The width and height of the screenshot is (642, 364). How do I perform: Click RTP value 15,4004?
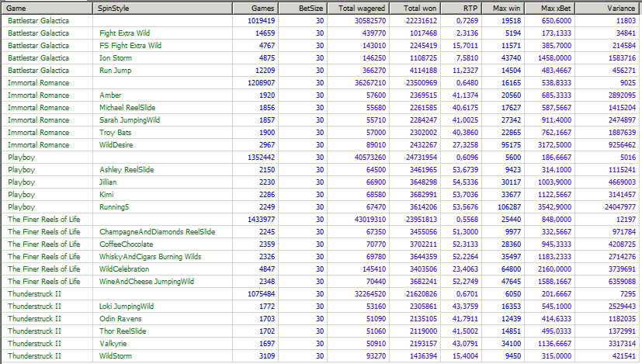pos(465,355)
